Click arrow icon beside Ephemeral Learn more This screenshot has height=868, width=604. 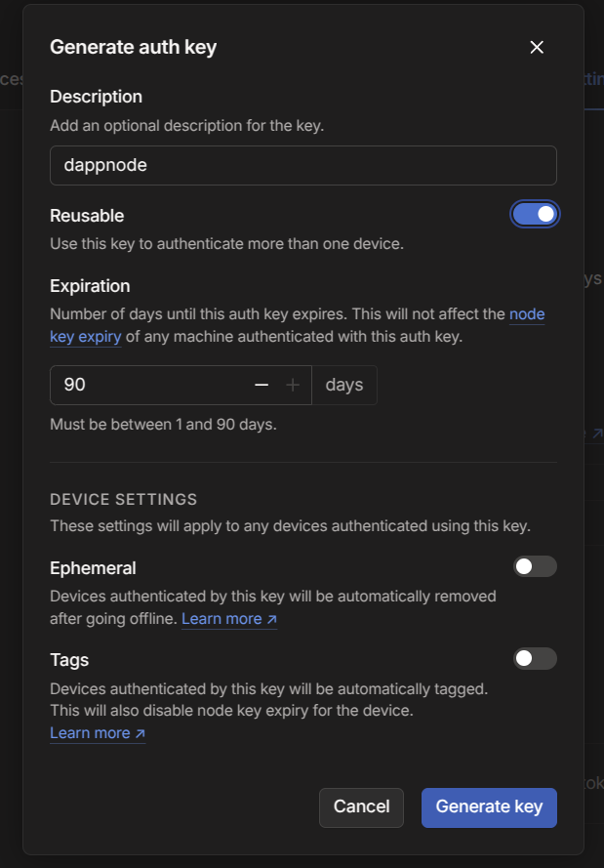click(x=272, y=619)
